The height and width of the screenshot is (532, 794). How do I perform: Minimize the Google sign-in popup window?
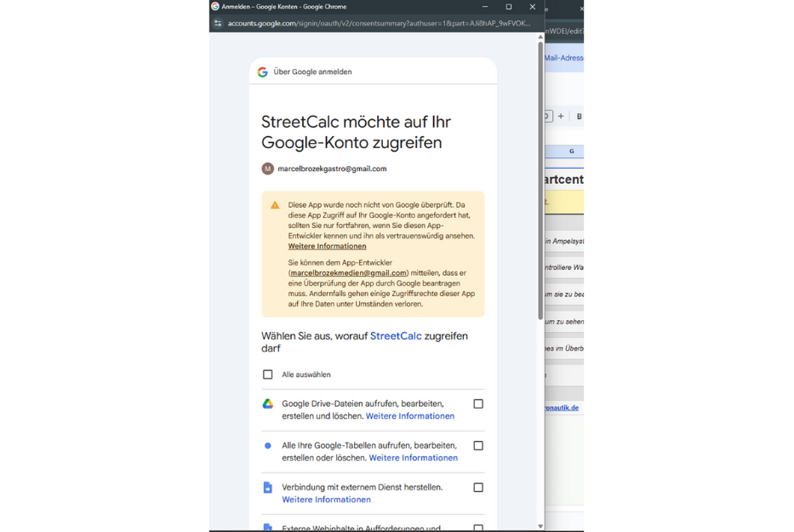tap(485, 7)
